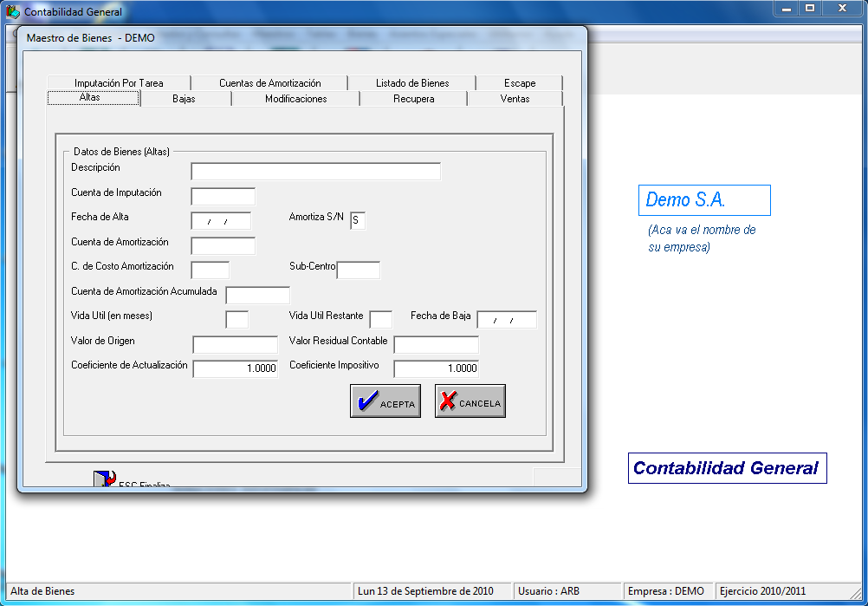
Task: Select the Sub-Centro input box
Action: click(x=358, y=270)
